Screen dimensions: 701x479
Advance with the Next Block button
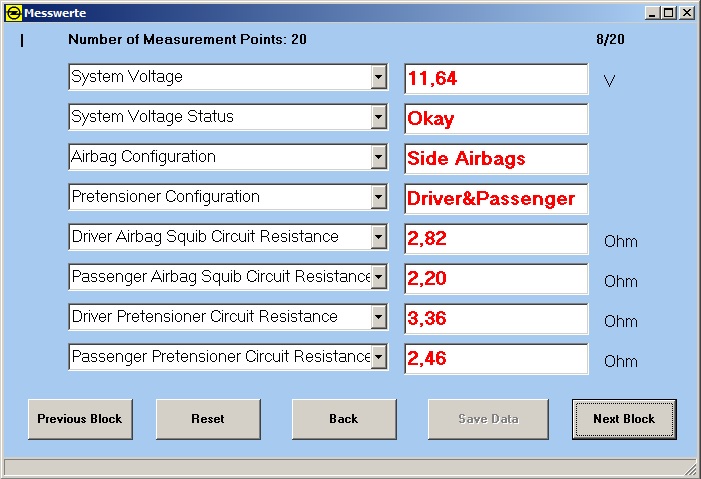click(624, 419)
